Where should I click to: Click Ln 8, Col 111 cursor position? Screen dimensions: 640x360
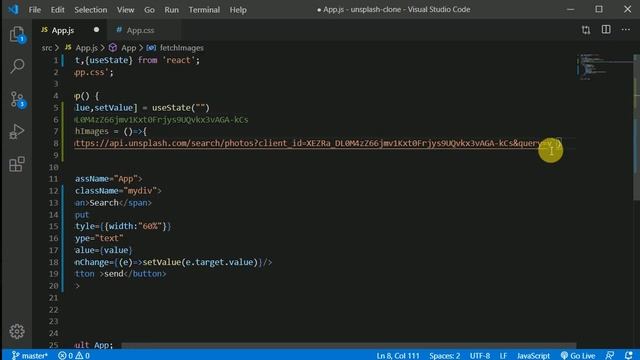point(398,356)
